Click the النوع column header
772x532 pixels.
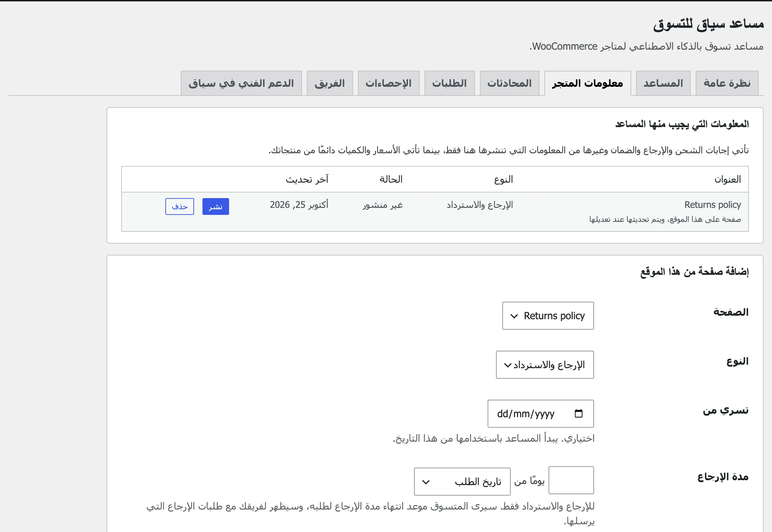(503, 180)
